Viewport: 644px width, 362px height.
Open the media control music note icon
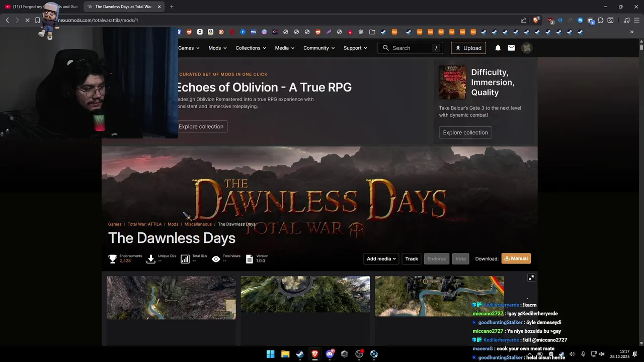pos(626,20)
